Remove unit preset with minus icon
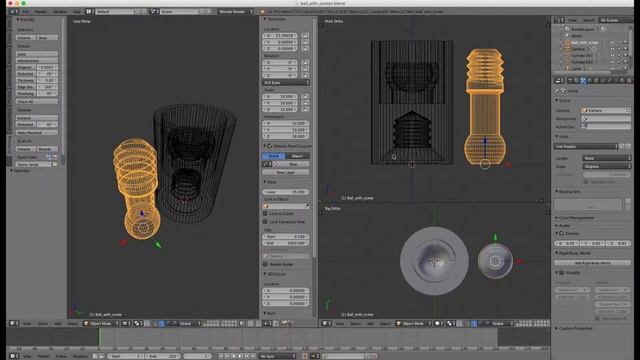This screenshot has width=640, height=360. pos(628,146)
